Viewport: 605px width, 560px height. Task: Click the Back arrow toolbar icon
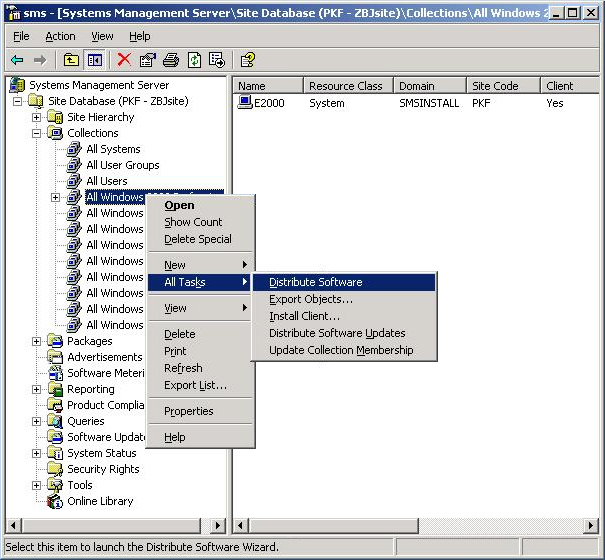(17, 60)
